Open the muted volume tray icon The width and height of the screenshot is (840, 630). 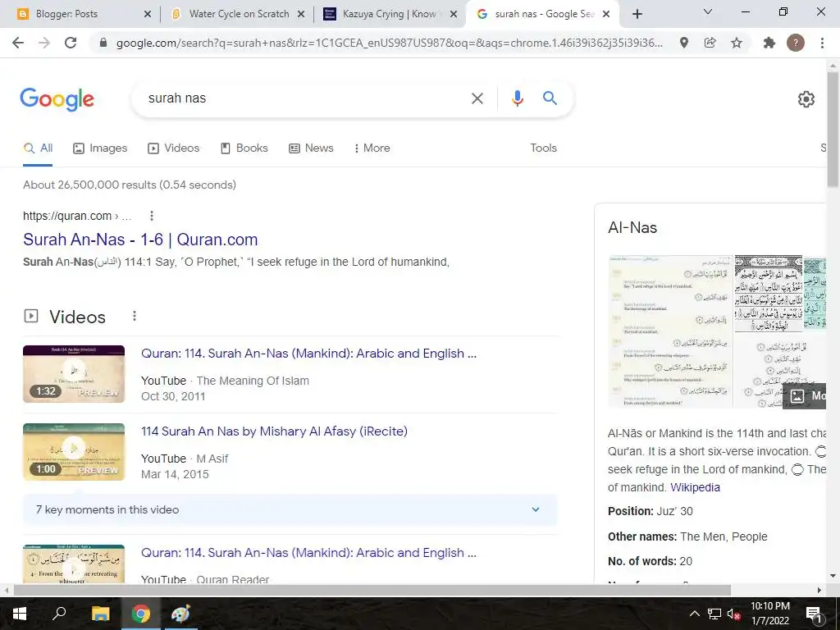point(733,614)
